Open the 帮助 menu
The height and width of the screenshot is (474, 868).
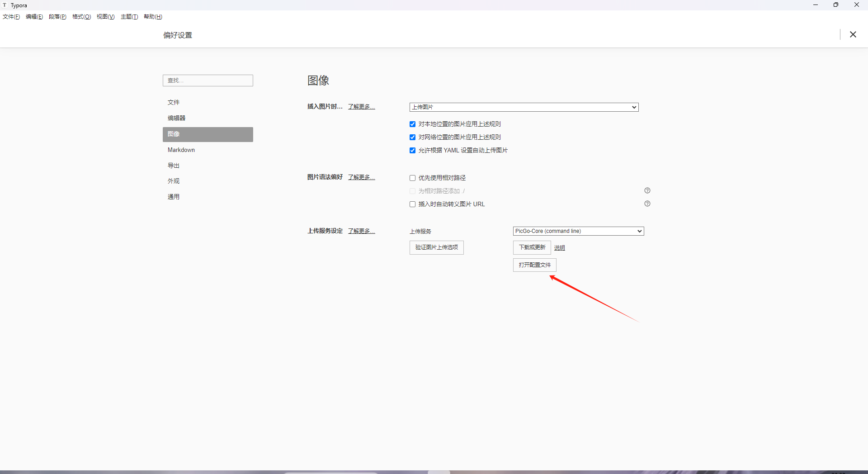pos(153,17)
